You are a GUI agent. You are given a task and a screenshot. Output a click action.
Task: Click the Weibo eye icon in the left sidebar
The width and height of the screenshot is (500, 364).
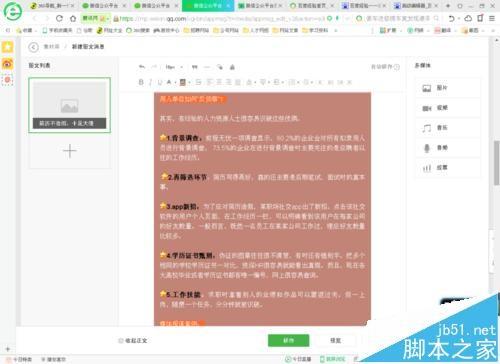point(7,63)
